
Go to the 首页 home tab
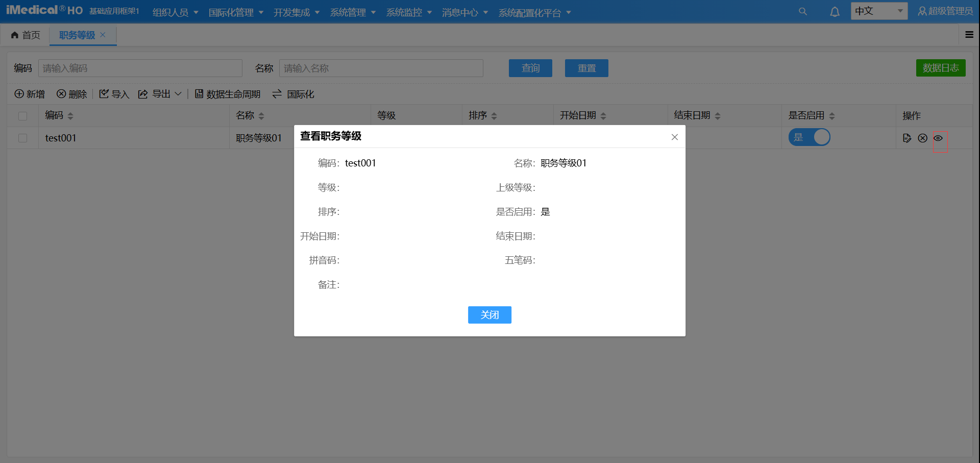click(26, 35)
